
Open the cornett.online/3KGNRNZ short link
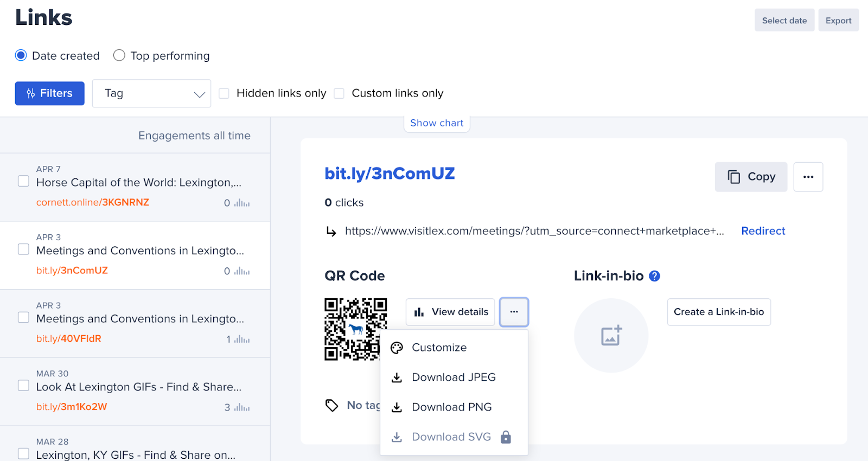pyautogui.click(x=93, y=202)
